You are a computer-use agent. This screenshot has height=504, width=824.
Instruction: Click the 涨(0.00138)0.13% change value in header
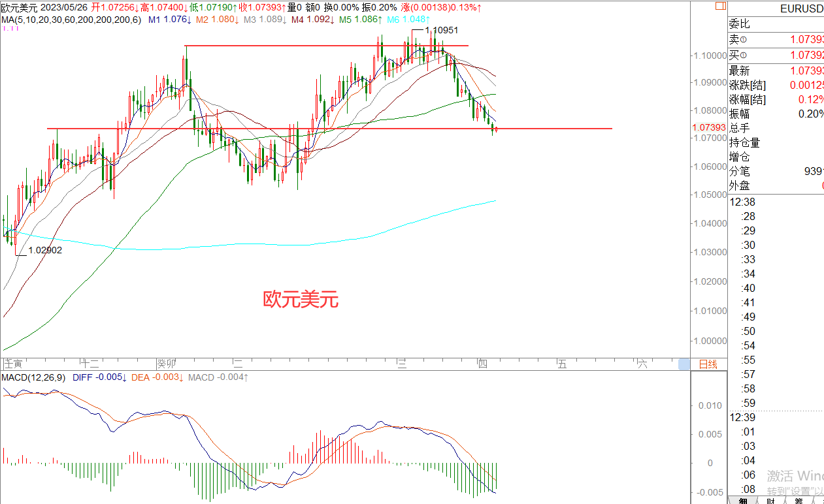(x=442, y=8)
